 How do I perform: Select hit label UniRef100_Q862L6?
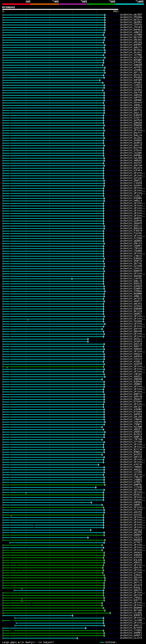pyautogui.click(x=131, y=530)
